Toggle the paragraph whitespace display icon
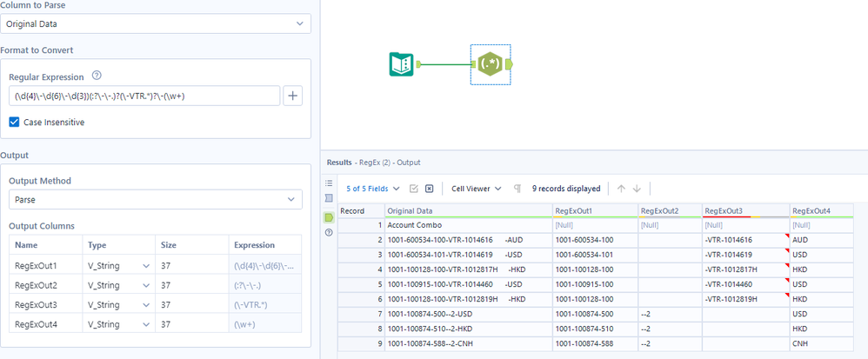 [x=517, y=189]
